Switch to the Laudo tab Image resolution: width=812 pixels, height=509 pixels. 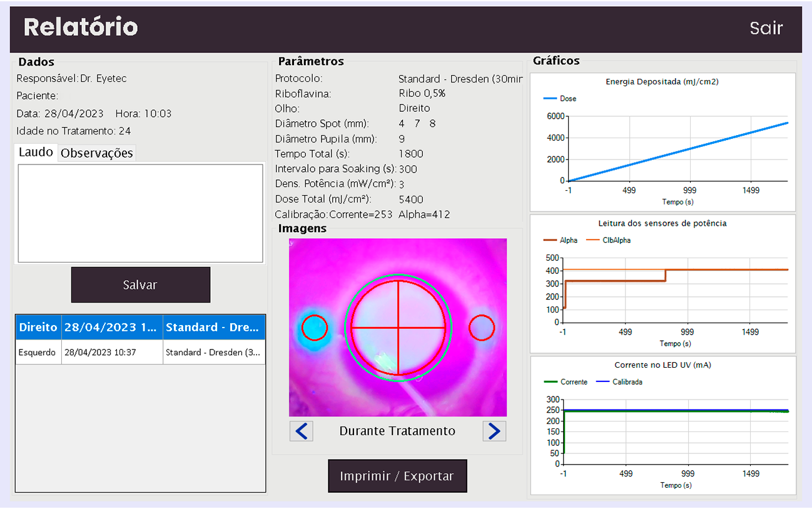[x=36, y=152]
